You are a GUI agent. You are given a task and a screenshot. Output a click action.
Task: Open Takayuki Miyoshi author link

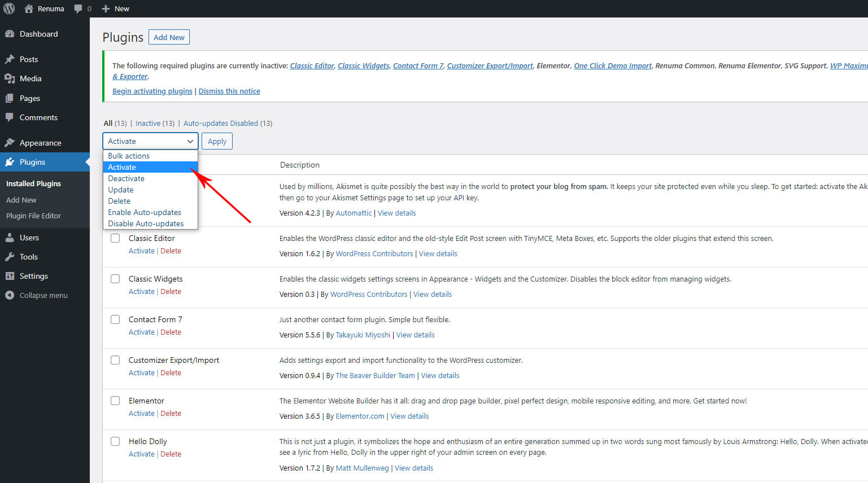tap(363, 335)
